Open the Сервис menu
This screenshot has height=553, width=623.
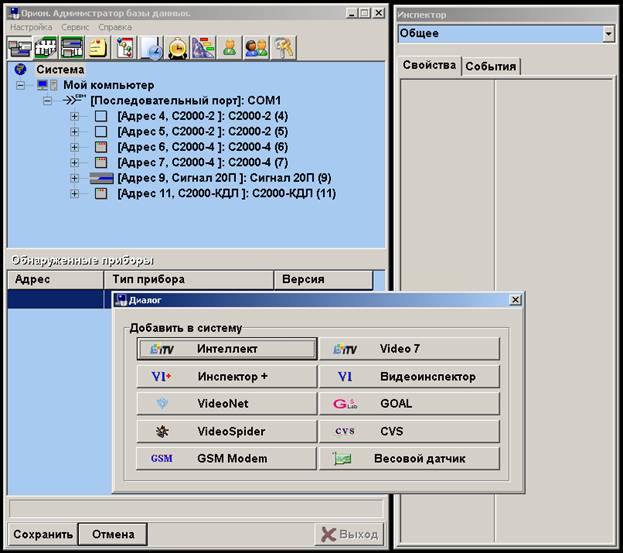click(x=75, y=27)
